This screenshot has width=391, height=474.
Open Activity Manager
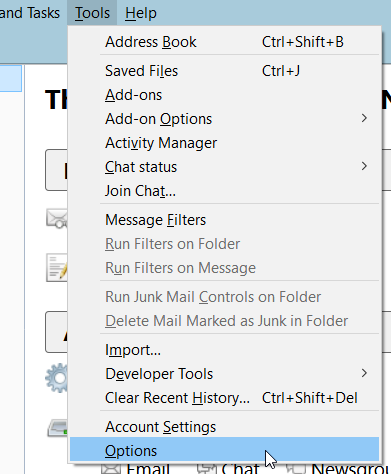[x=224, y=143]
